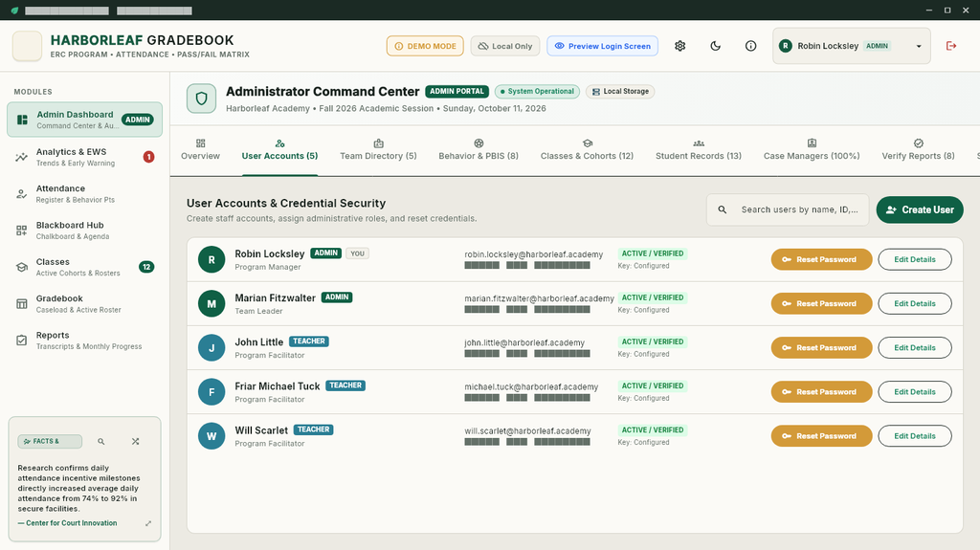Click the facts widget search icon
This screenshot has width=980, height=550.
point(101,441)
